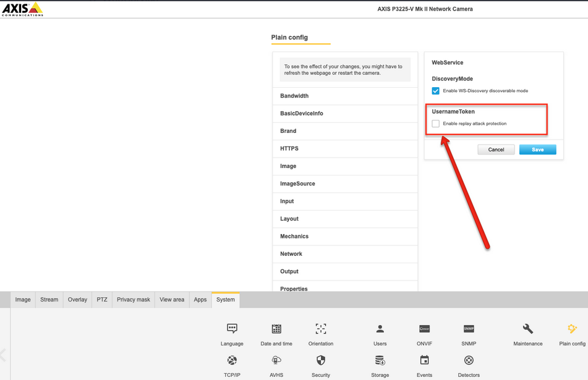
Task: Click the Cancel button
Action: click(496, 150)
